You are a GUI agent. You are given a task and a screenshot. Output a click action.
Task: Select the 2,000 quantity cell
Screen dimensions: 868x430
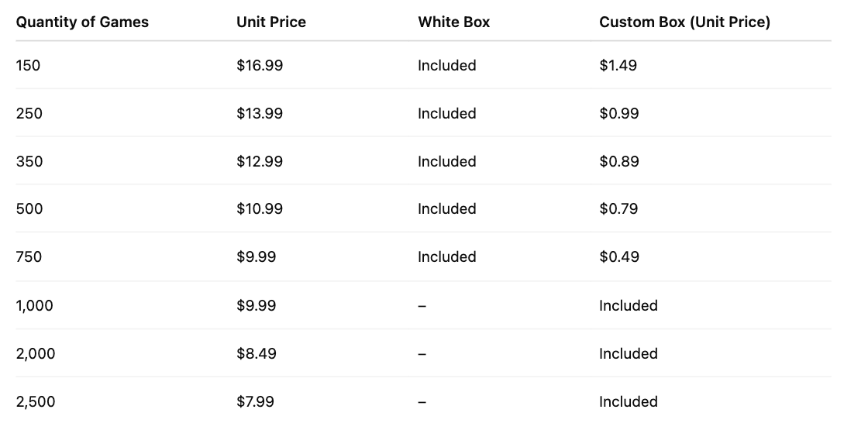(36, 354)
